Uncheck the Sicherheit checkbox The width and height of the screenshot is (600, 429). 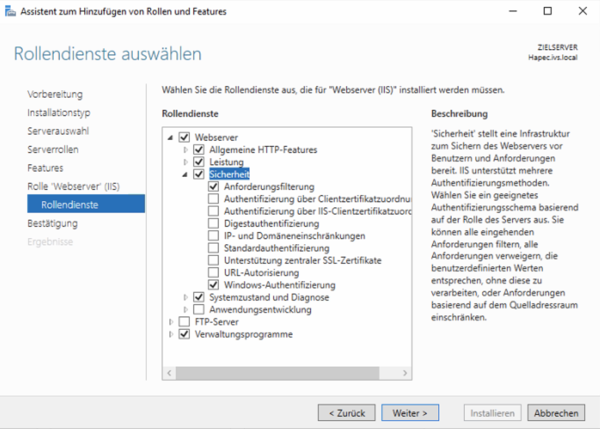(x=199, y=174)
